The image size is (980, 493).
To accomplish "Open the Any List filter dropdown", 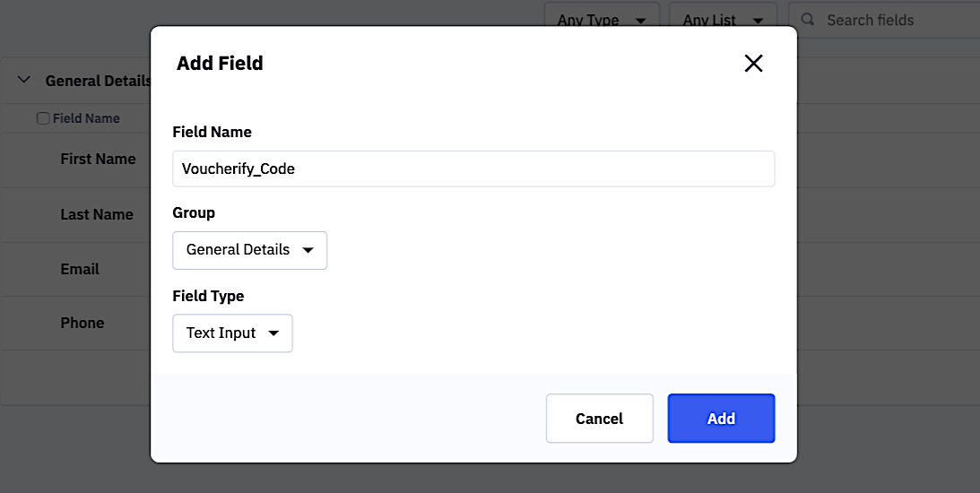I will pos(722,20).
